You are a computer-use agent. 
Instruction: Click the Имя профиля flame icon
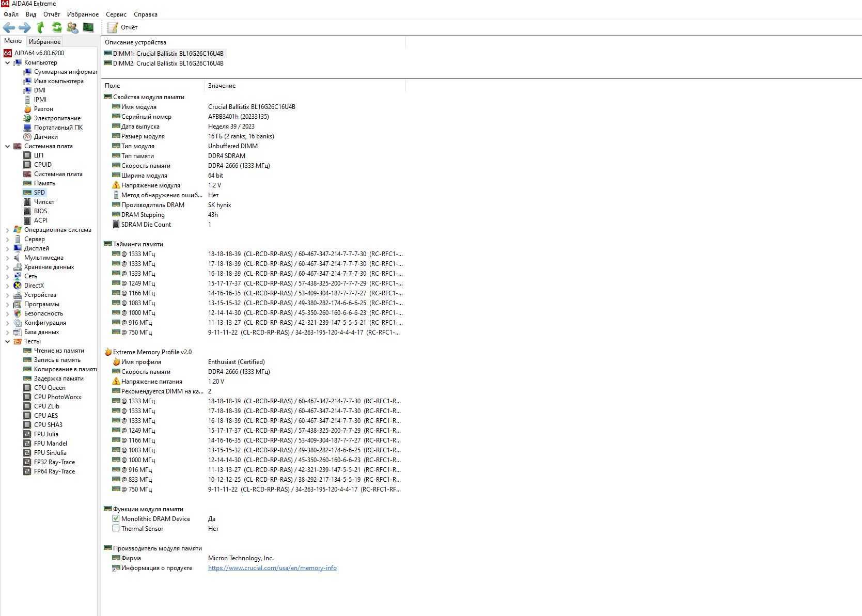pyautogui.click(x=116, y=362)
